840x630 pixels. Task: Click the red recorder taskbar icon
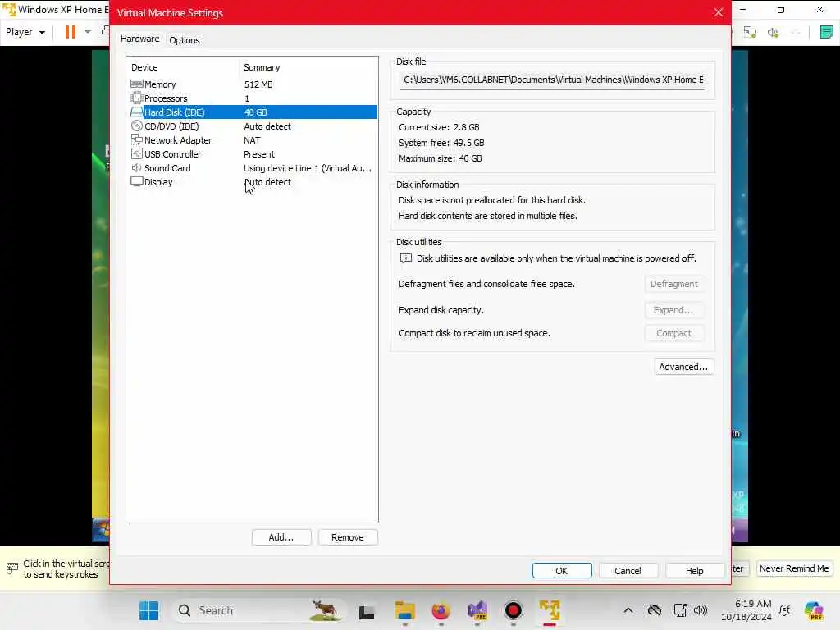tap(514, 610)
